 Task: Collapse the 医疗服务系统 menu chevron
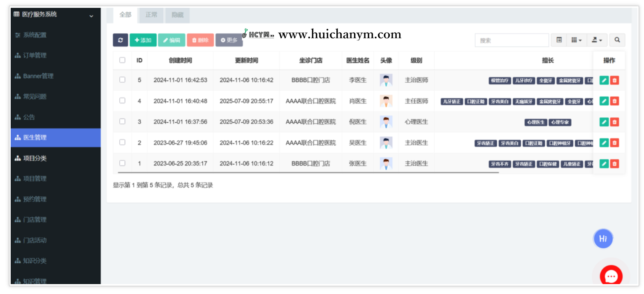91,16
